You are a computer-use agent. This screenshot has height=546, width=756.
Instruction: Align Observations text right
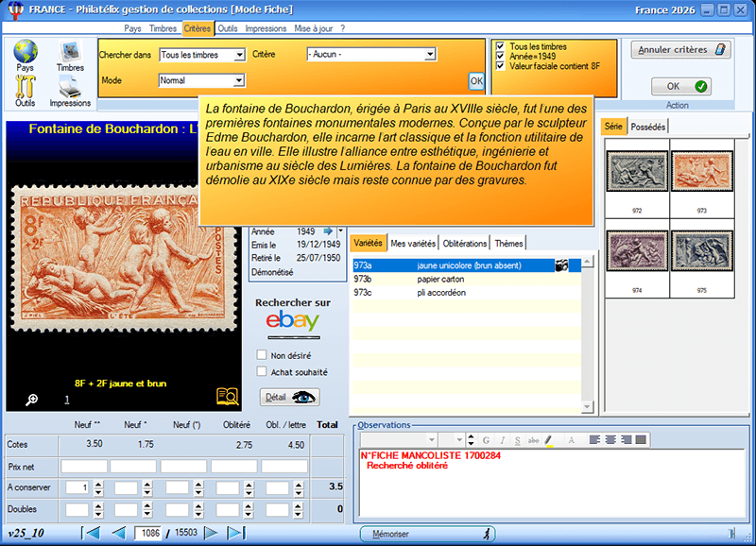click(x=626, y=439)
